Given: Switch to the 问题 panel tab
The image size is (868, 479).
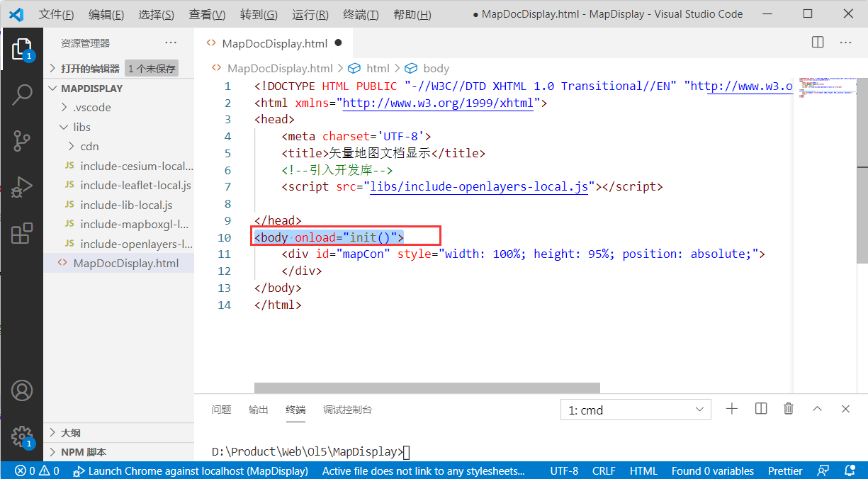Looking at the screenshot, I should point(221,410).
